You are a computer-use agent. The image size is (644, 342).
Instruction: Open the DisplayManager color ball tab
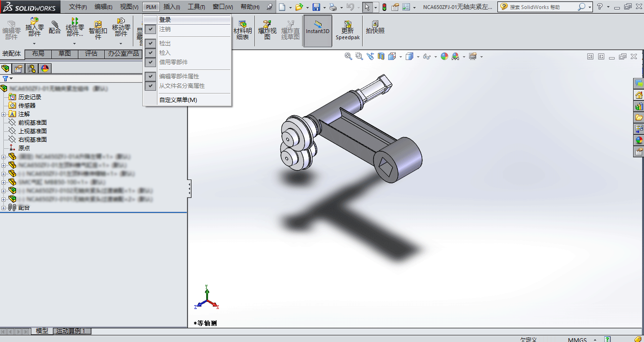point(45,68)
